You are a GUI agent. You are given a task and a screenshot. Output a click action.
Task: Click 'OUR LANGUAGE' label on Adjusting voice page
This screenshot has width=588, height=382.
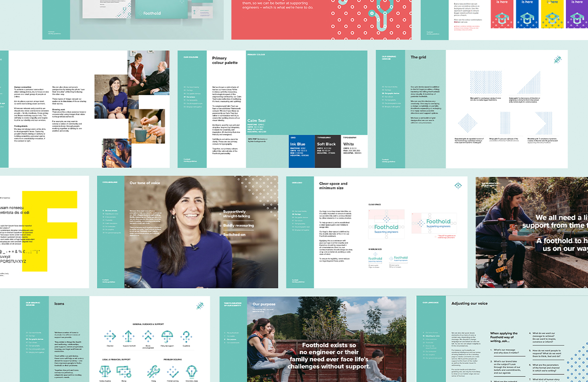click(x=430, y=302)
